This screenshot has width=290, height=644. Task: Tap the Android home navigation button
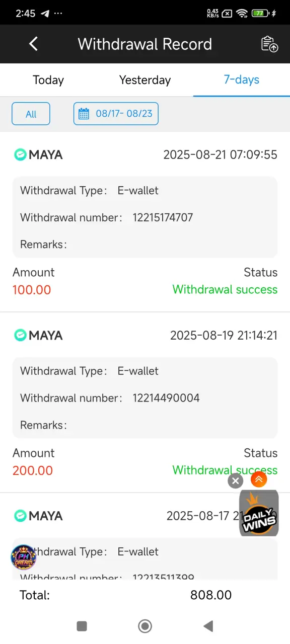point(145,626)
